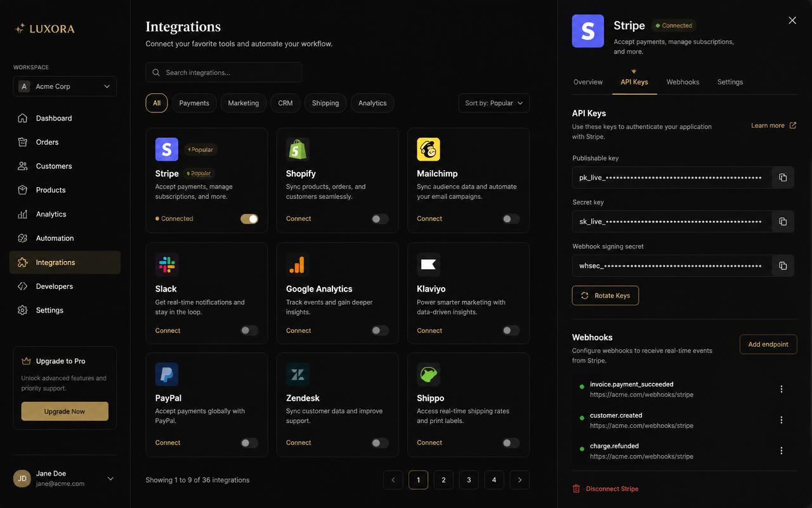Click the Products box icon in sidebar

(x=23, y=190)
